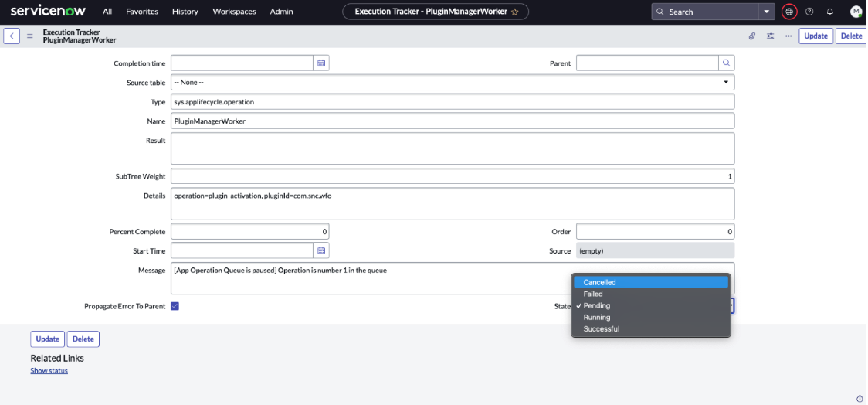Select Running in State list
The image size is (868, 405).
click(x=651, y=318)
